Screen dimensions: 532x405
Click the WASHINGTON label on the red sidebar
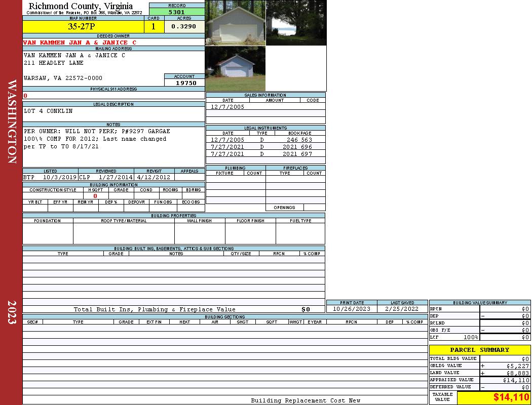(12, 121)
